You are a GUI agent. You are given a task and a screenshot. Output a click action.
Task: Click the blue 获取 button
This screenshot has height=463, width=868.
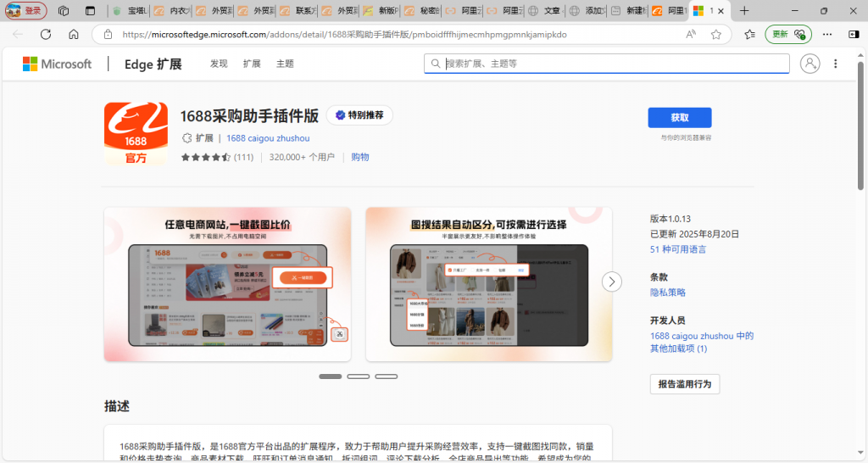pos(680,117)
